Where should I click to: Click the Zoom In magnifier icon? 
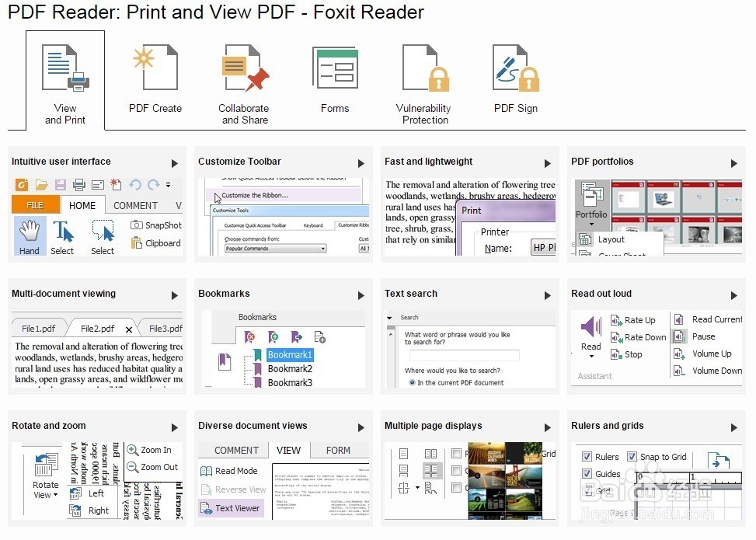[133, 450]
